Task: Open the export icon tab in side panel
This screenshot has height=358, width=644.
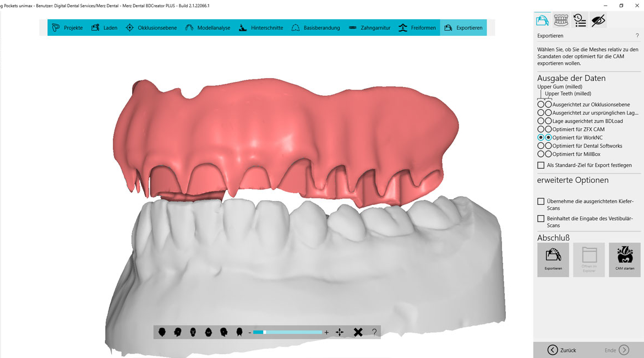Action: point(543,20)
